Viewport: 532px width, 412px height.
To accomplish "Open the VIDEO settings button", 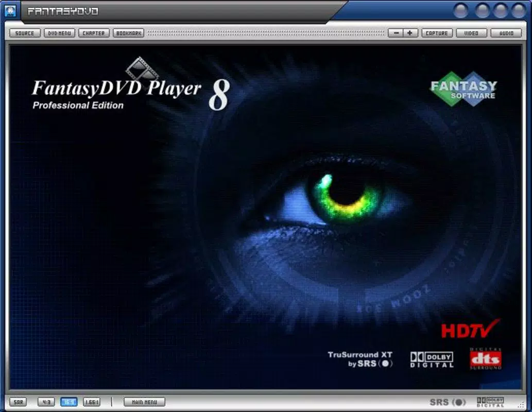I will (x=472, y=33).
